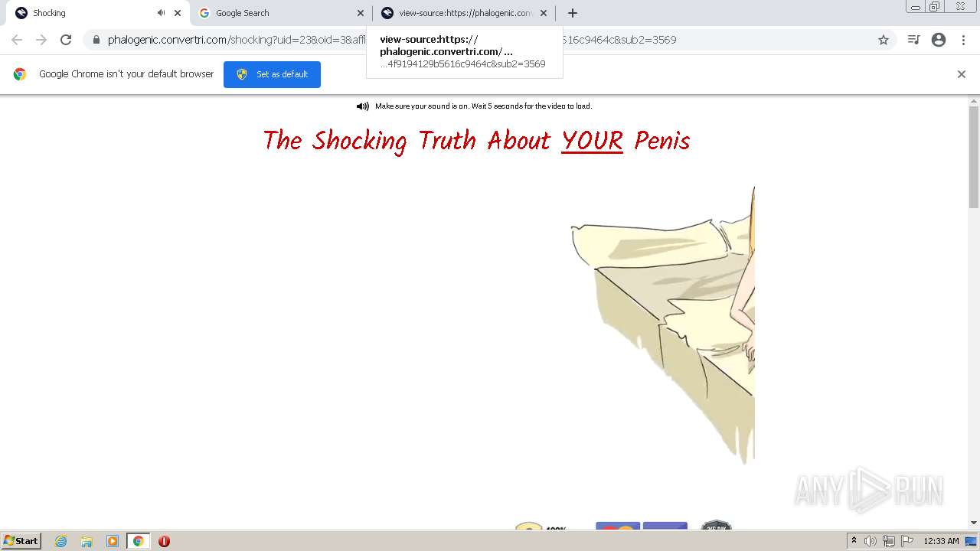
Task: Go forward in browser history
Action: 41,40
